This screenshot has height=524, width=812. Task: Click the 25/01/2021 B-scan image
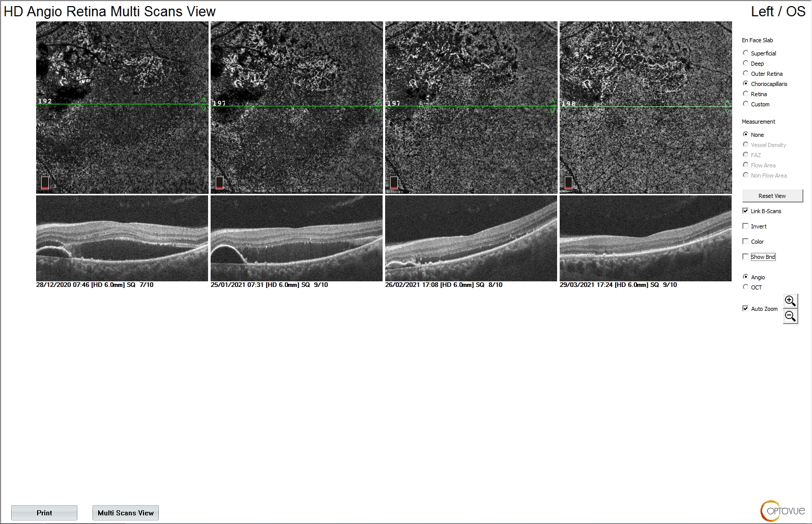click(297, 238)
